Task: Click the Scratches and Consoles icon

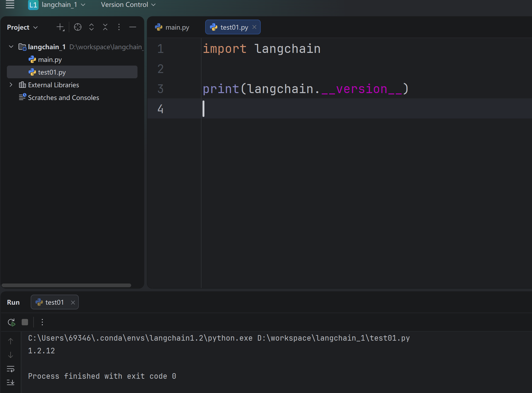Action: click(22, 97)
